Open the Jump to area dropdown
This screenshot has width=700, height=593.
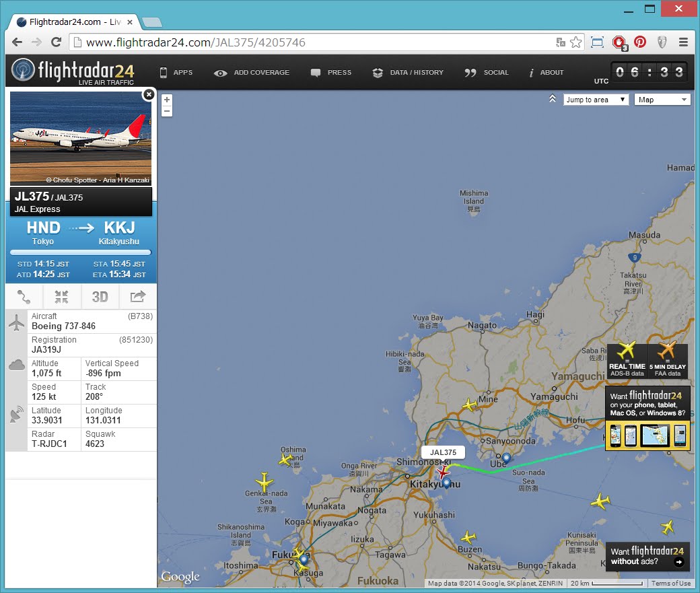(596, 100)
